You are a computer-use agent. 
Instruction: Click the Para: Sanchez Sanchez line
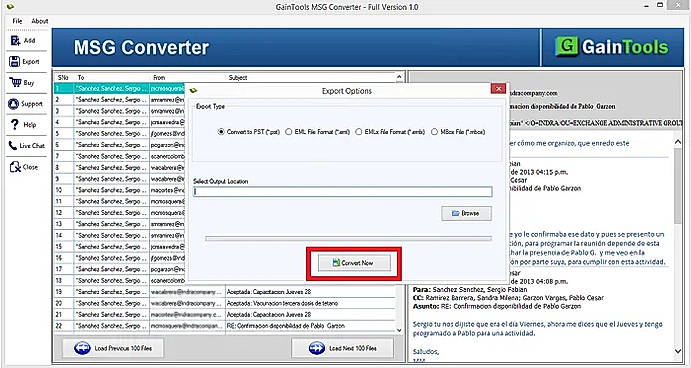click(469, 290)
